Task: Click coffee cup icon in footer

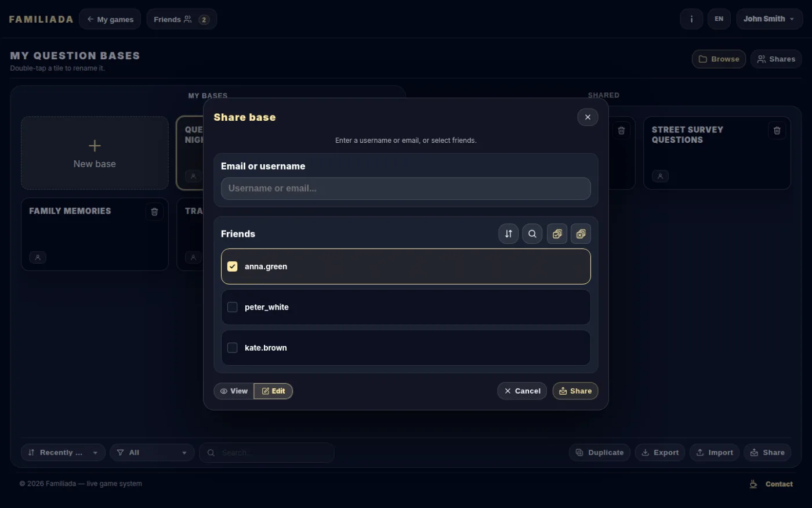Action: point(753,484)
